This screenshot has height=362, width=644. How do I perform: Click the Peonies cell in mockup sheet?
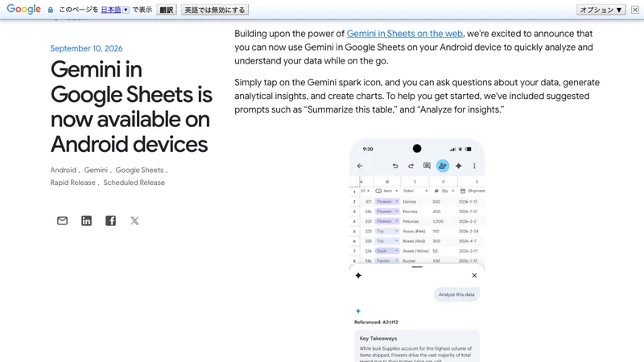pyautogui.click(x=410, y=212)
